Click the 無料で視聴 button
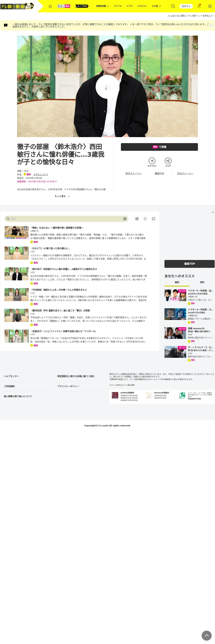The height and width of the screenshot is (644, 215). pyautogui.click(x=159, y=147)
